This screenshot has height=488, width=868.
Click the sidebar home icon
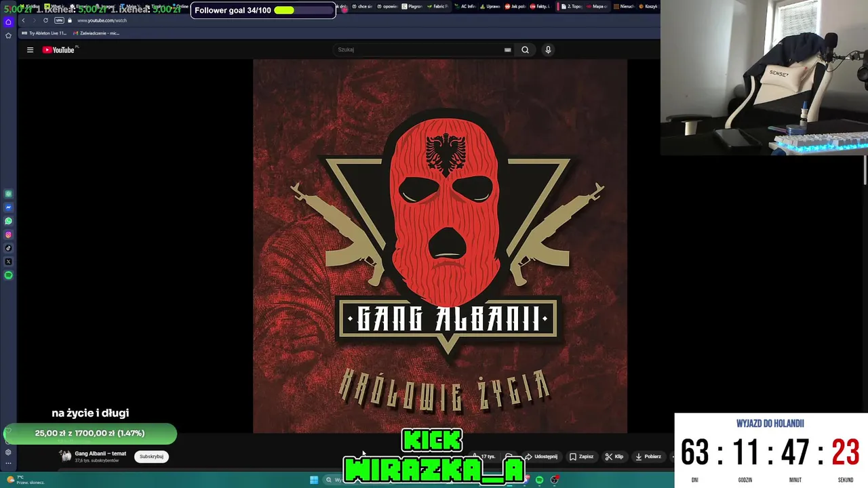[8, 22]
